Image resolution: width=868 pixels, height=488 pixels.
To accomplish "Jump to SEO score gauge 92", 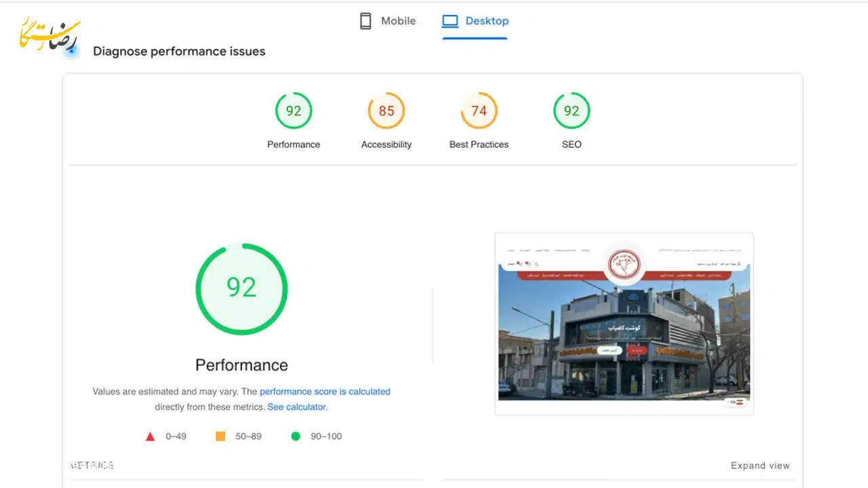I will tap(572, 110).
